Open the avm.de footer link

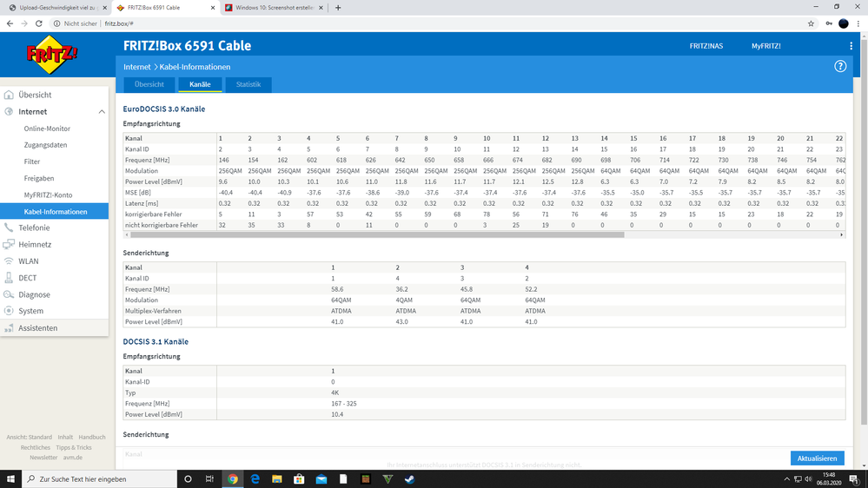72,458
